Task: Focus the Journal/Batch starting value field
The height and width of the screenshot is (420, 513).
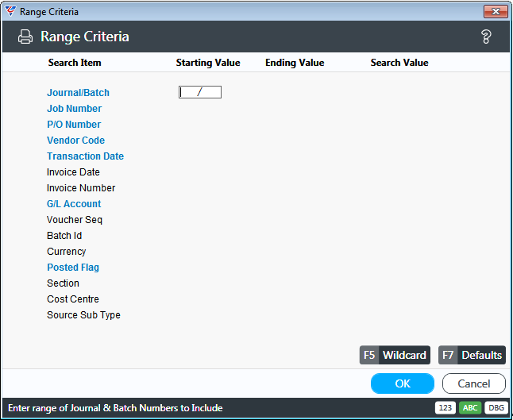Action: point(200,92)
